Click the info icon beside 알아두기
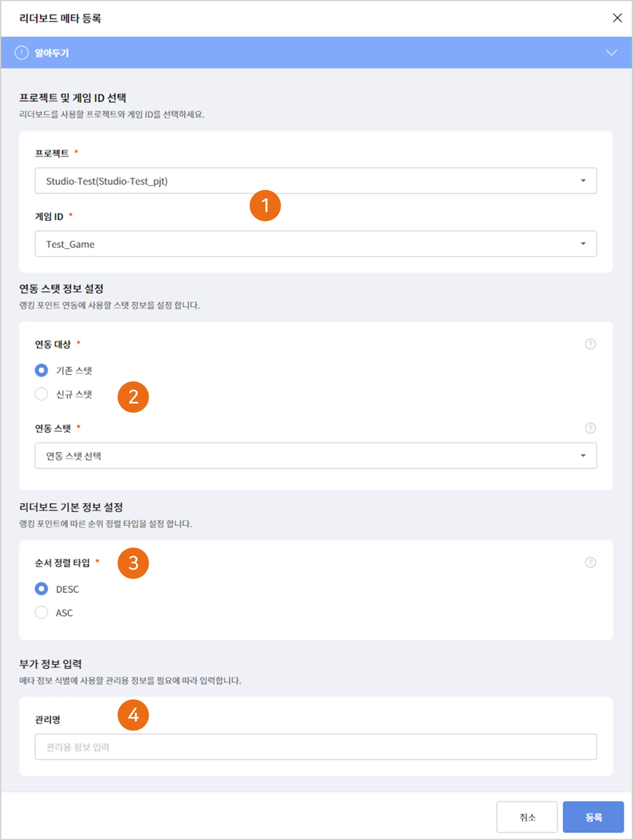This screenshot has width=633, height=840. click(x=22, y=53)
